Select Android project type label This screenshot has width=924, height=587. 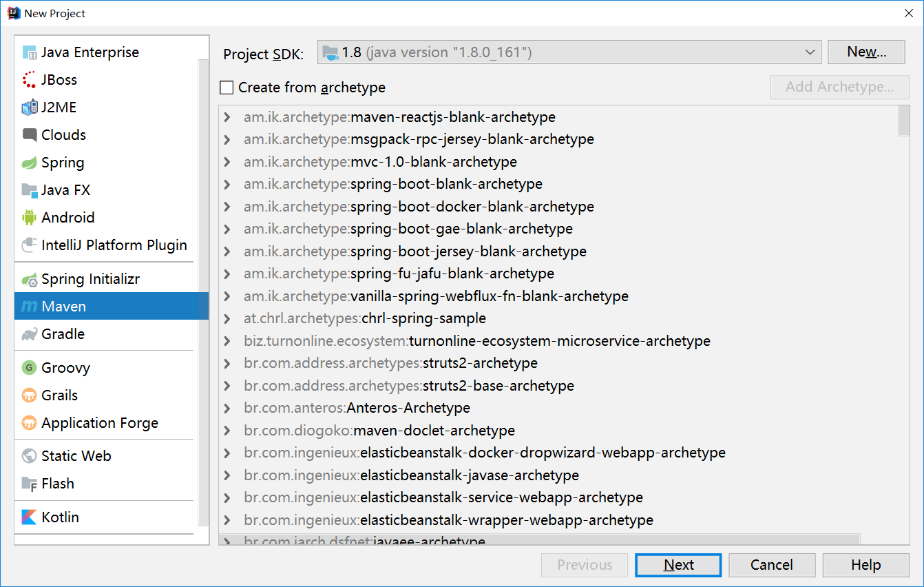[68, 218]
